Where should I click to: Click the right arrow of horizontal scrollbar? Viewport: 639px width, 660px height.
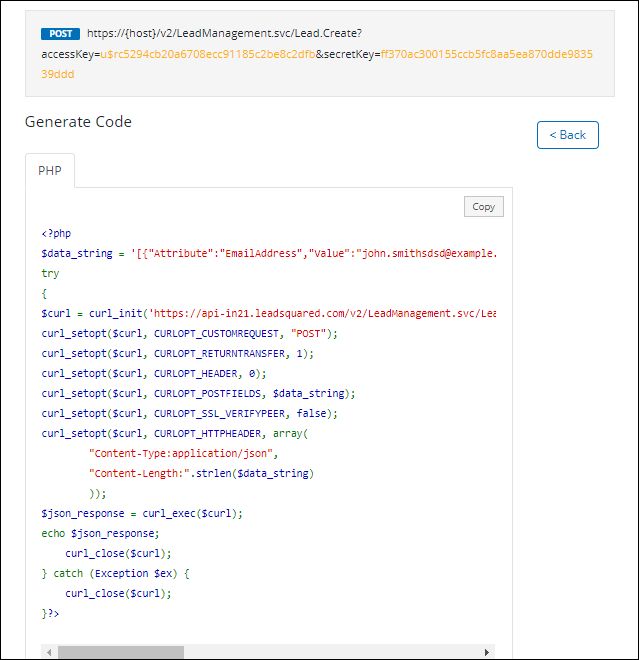tap(487, 652)
